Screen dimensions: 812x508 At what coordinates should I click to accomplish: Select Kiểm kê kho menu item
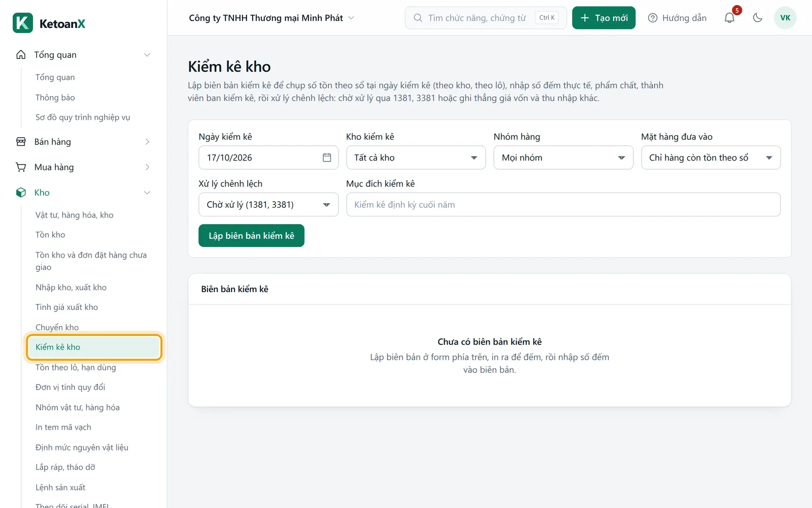pos(94,347)
